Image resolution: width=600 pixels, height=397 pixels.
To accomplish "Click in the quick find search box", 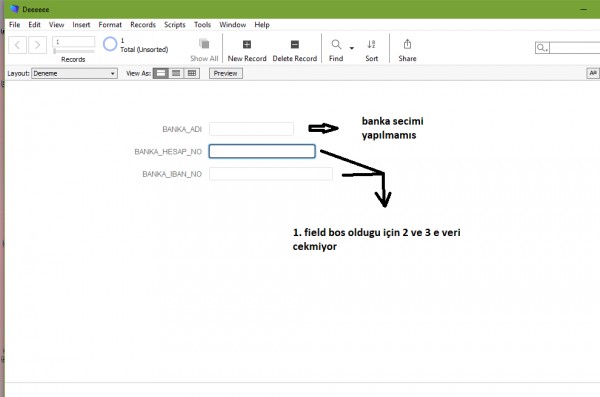I will tap(574, 48).
